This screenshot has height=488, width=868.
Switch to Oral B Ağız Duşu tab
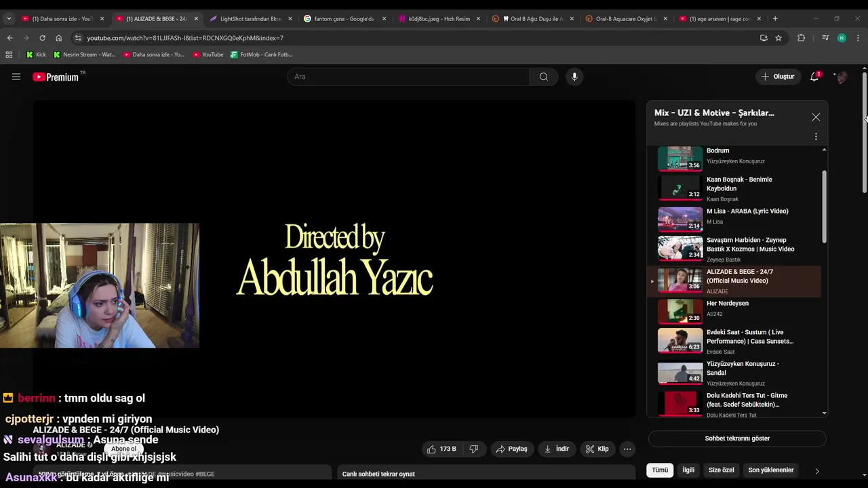(x=532, y=19)
